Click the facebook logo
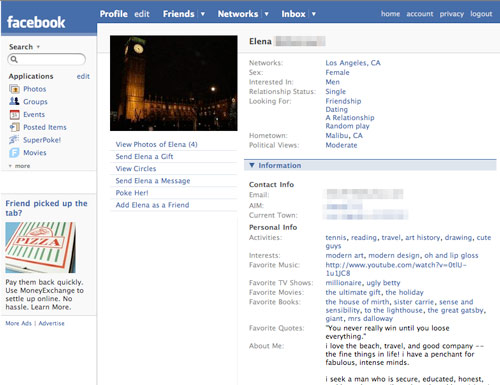The image size is (500, 385). point(36,22)
